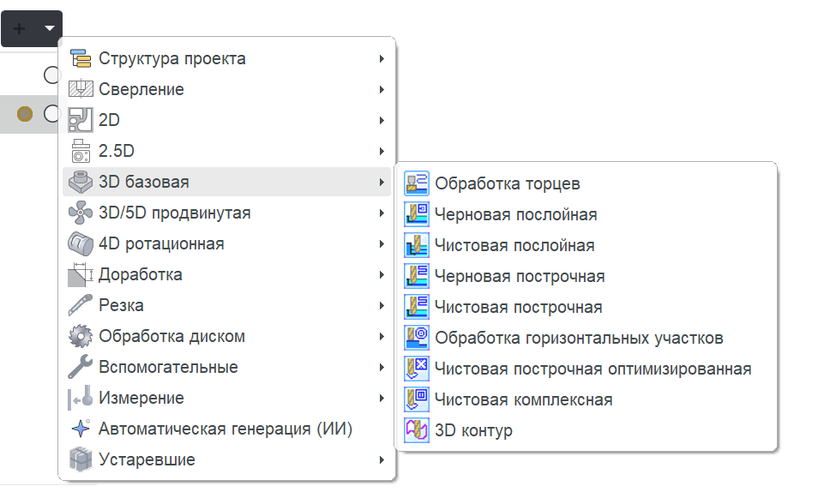Choose Обработка торцев from the submenu

[586, 183]
